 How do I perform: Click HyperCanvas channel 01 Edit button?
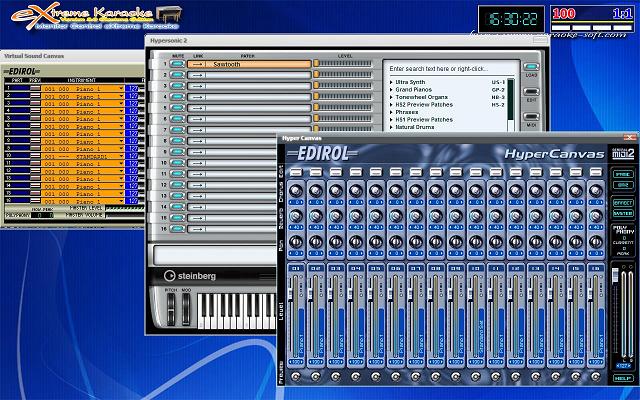click(x=296, y=172)
